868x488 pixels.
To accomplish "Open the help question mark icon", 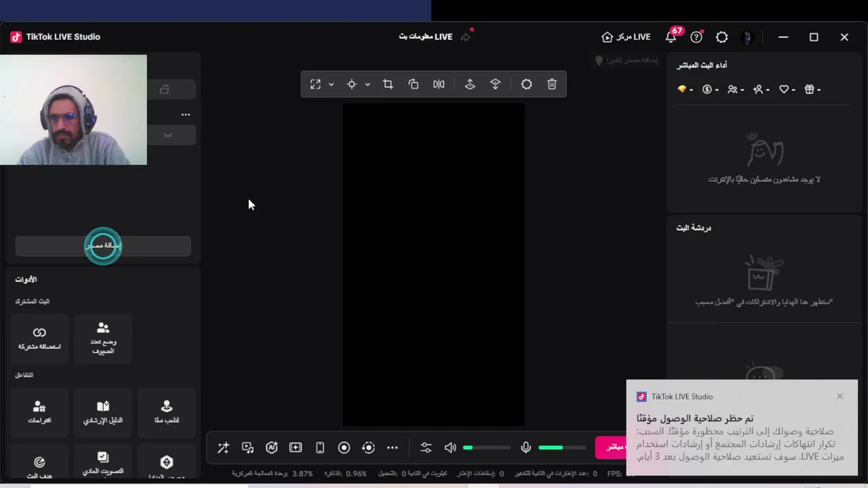I will click(696, 37).
